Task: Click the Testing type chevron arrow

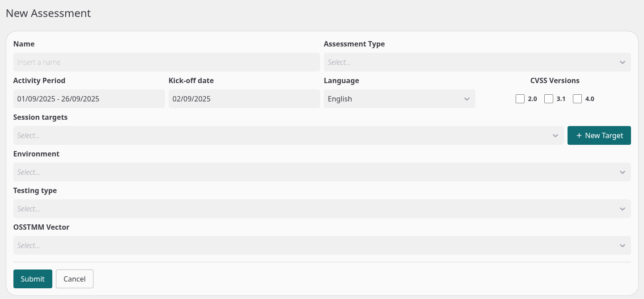Action: (x=623, y=209)
